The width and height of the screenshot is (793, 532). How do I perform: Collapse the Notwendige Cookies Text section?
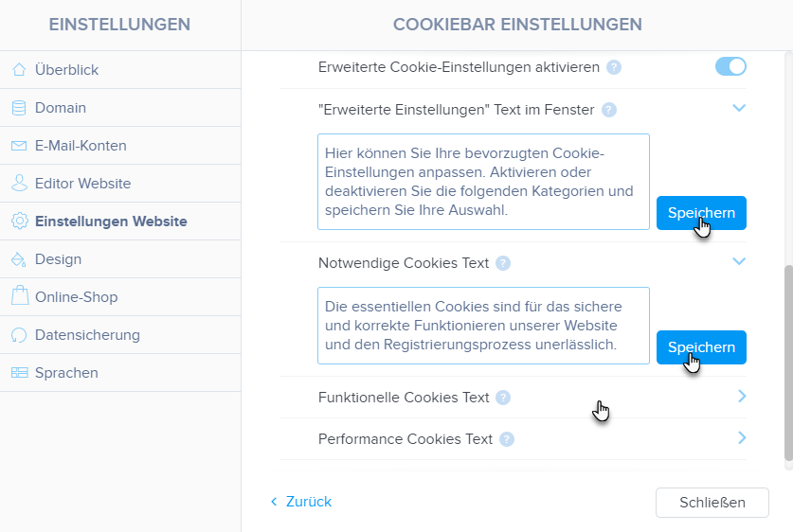740,262
